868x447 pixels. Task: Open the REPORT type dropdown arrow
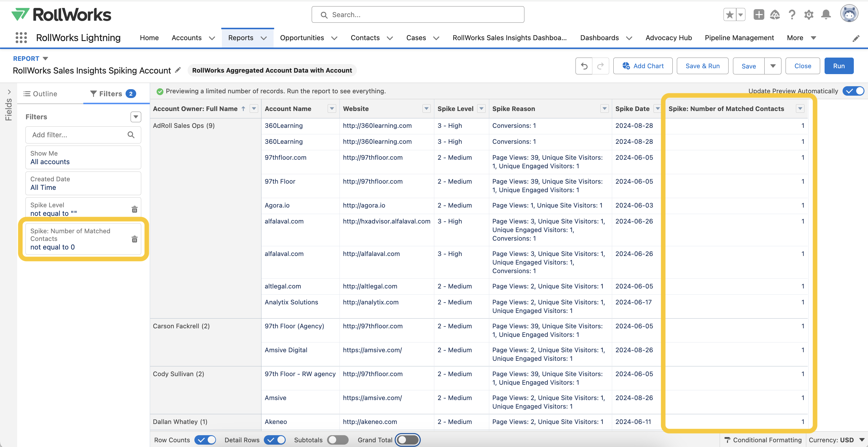click(45, 59)
